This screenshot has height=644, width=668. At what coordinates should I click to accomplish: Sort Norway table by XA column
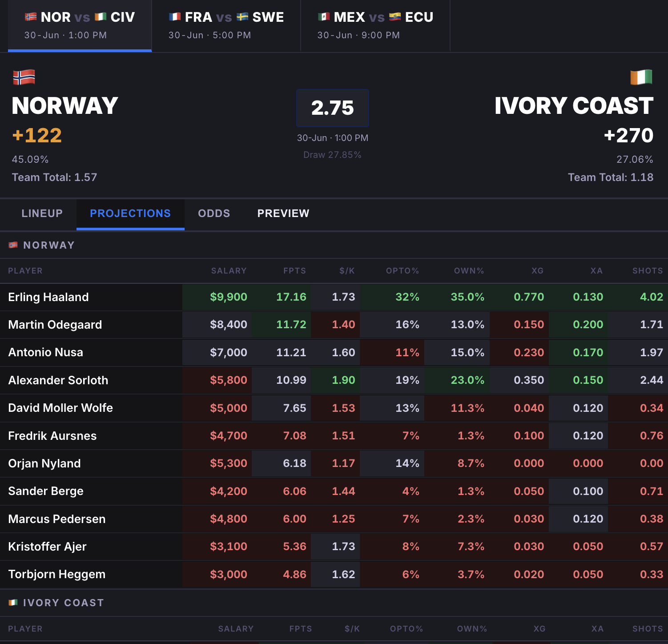(597, 271)
